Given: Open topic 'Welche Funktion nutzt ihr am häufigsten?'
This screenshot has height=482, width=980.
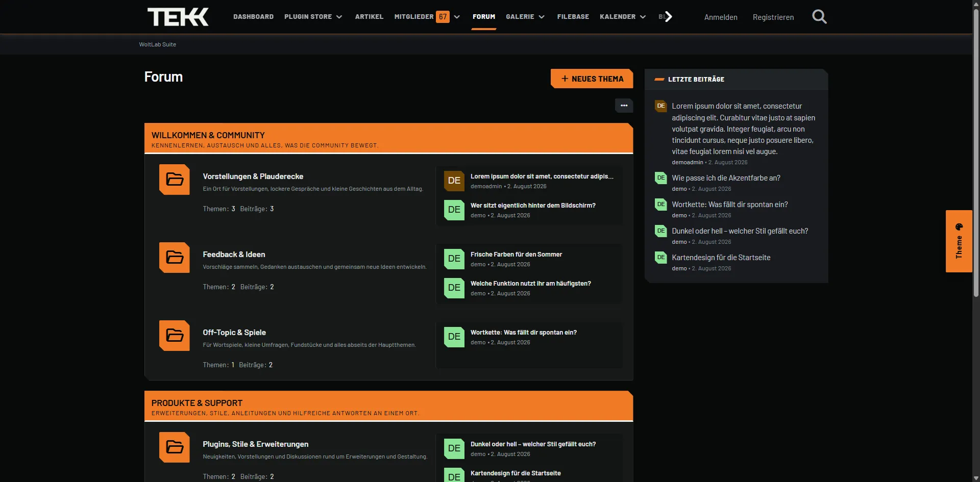Looking at the screenshot, I should pyautogui.click(x=531, y=284).
